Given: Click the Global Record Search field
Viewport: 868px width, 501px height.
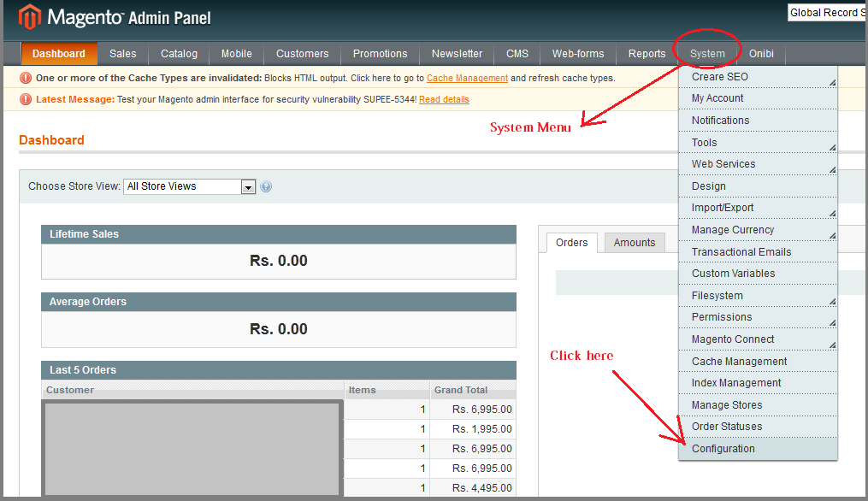Looking at the screenshot, I should pyautogui.click(x=828, y=13).
